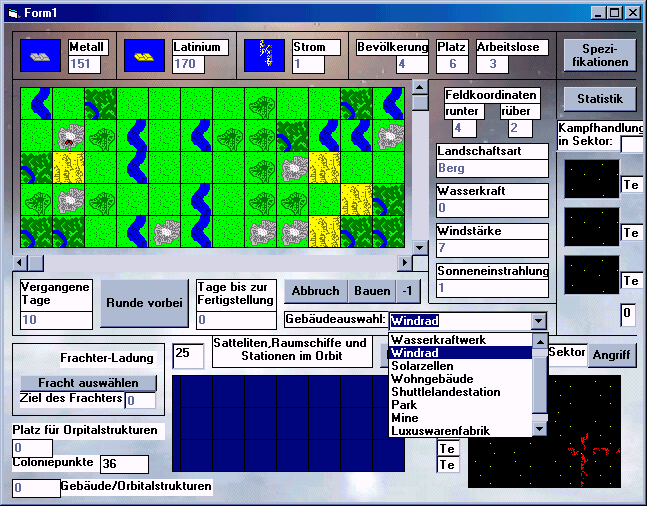The image size is (647, 506).
Task: Click the Abbruch button
Action: point(316,291)
